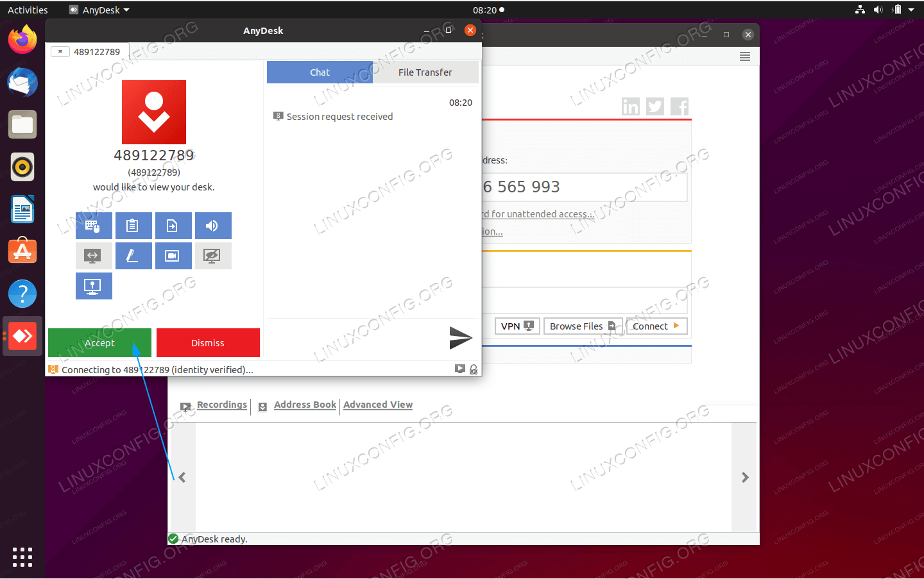Go to next recent session with right chevron
The image size is (924, 579).
[x=745, y=477]
